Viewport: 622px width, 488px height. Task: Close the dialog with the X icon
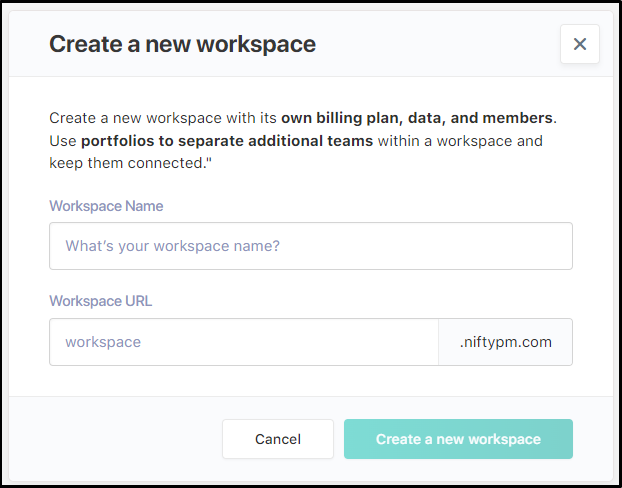tap(580, 44)
